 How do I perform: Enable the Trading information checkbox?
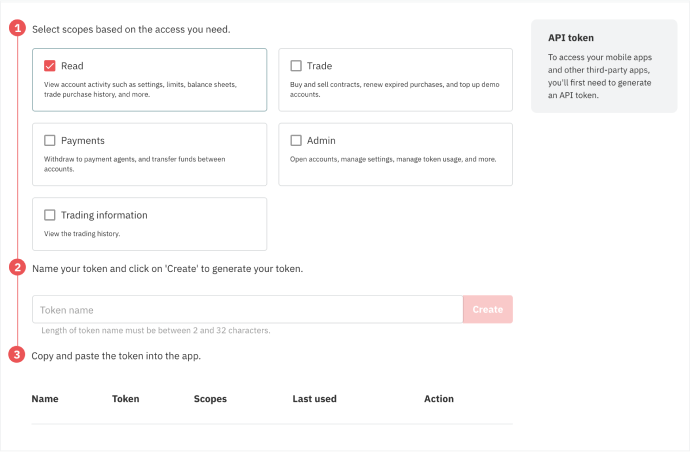click(x=50, y=215)
